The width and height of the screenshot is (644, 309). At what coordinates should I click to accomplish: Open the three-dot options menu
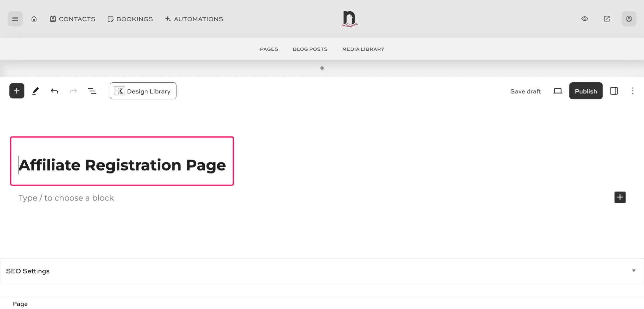(633, 91)
